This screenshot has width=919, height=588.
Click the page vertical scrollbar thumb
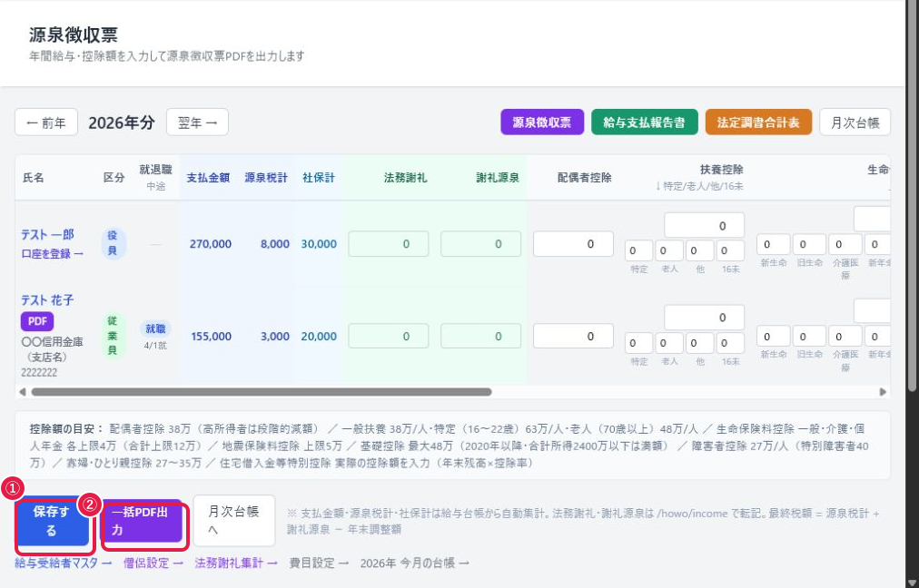[x=912, y=196]
